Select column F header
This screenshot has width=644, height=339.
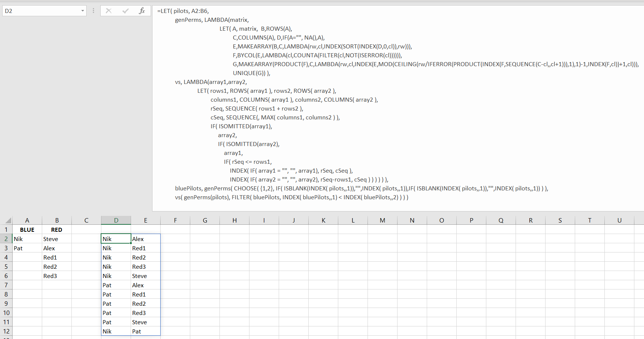(175, 220)
